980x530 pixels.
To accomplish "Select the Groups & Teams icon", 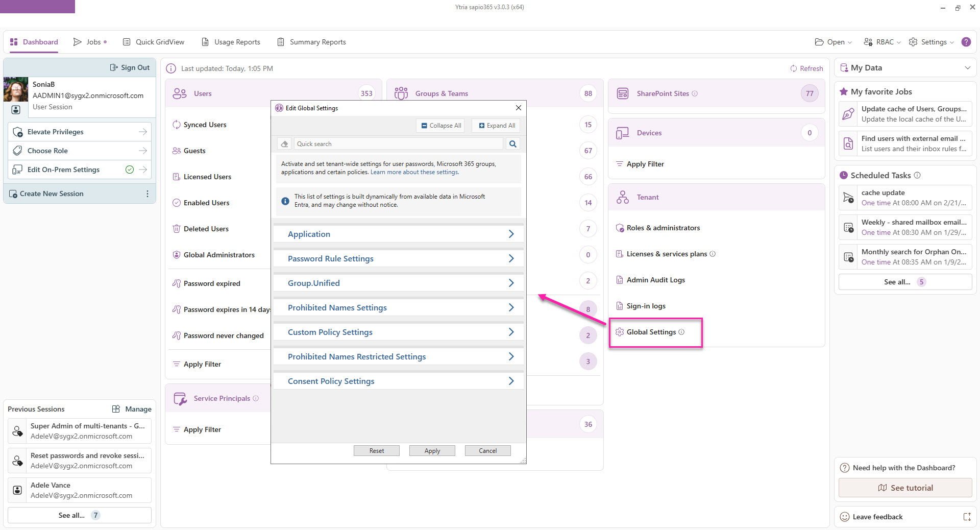I will click(401, 93).
